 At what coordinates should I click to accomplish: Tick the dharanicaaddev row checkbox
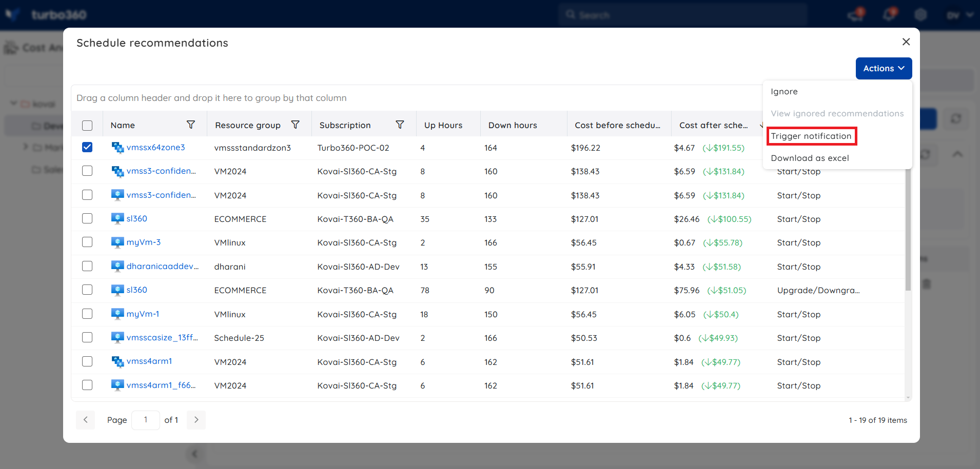point(87,266)
